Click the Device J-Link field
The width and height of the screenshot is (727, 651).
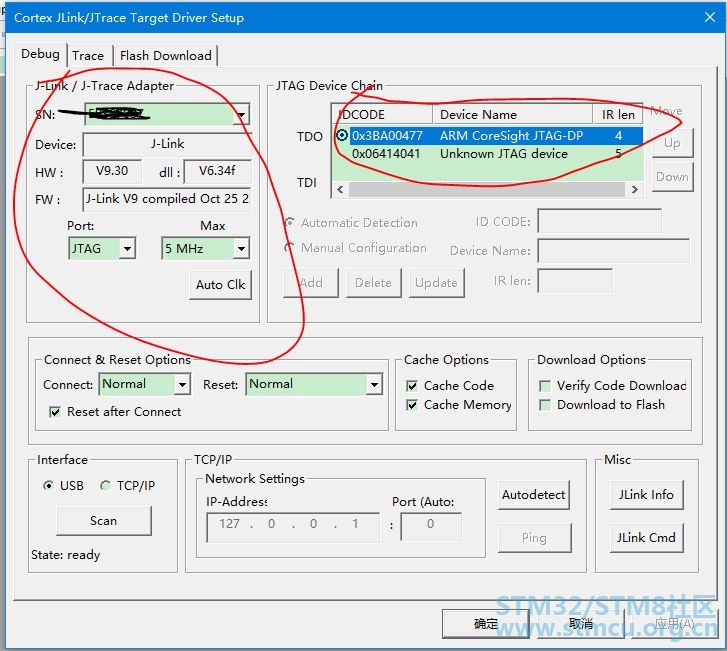[167, 145]
